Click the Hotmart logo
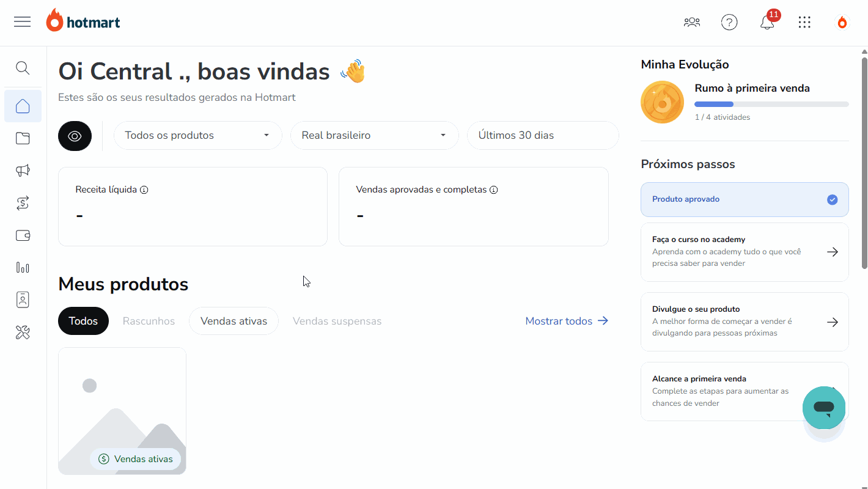Screen dimensions: 868x489 [83, 21]
